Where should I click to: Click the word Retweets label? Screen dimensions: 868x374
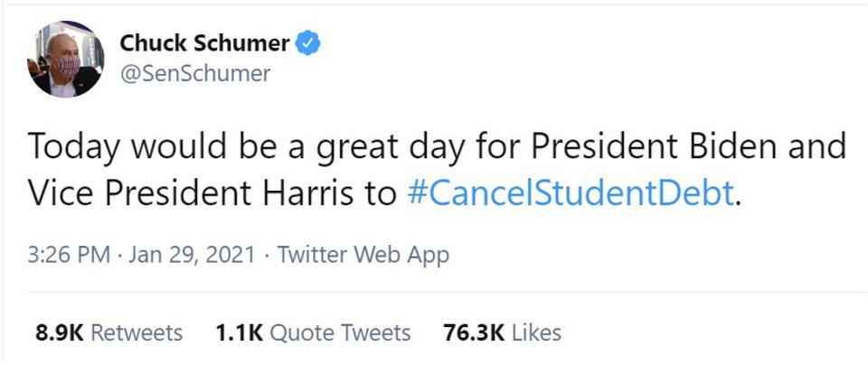coord(137,333)
